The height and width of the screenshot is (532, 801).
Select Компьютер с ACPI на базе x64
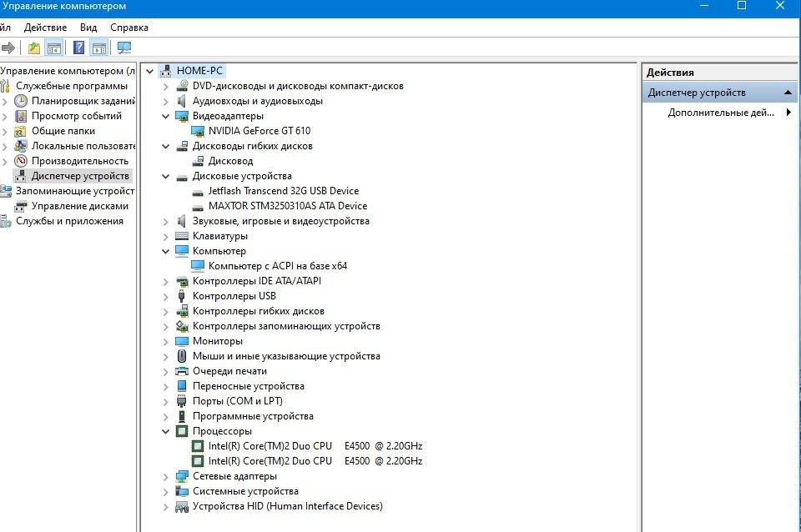point(278,266)
